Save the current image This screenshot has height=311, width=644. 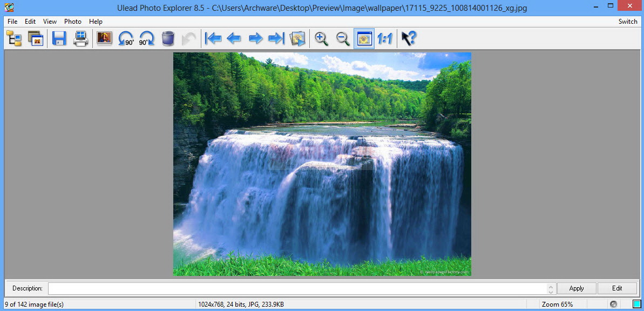point(59,38)
